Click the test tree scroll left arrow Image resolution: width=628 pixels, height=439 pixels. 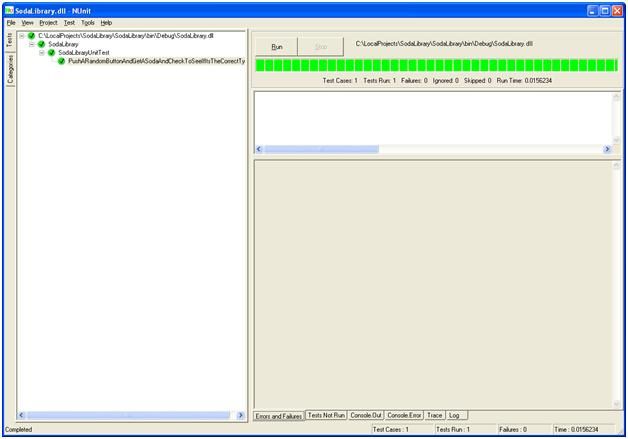coord(22,415)
